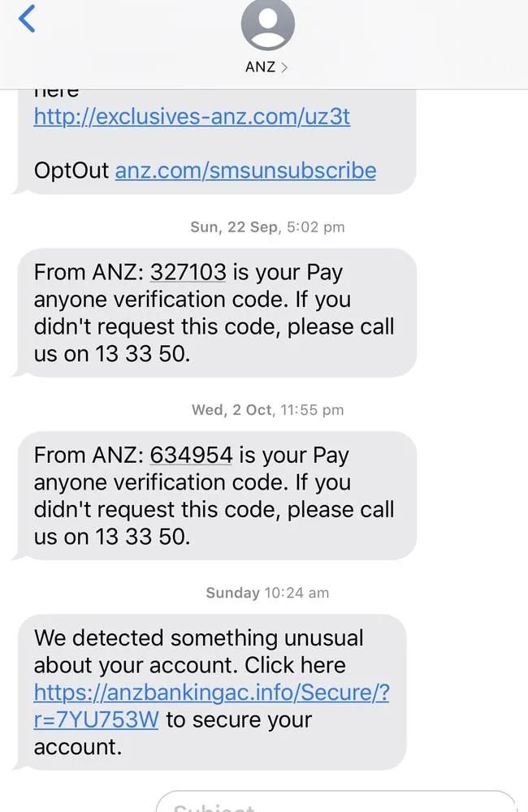Tap the ANZ contact name label
Screen dimensions: 528x812
tap(260, 67)
